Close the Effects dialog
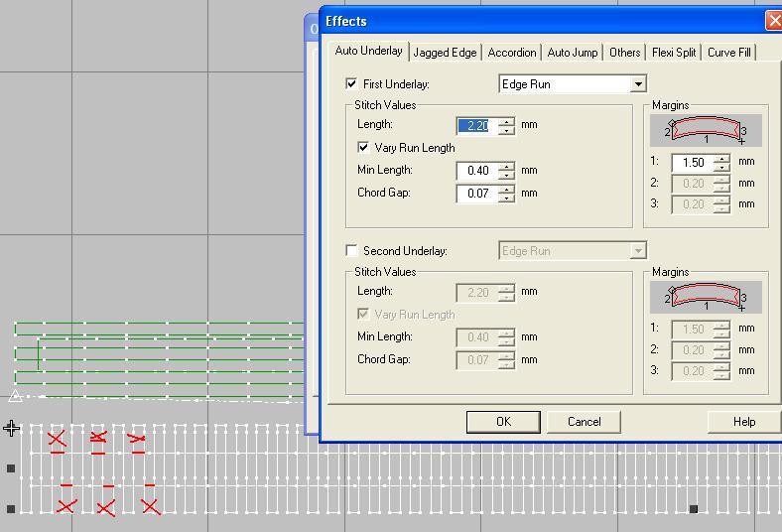The height and width of the screenshot is (532, 782). (x=774, y=21)
